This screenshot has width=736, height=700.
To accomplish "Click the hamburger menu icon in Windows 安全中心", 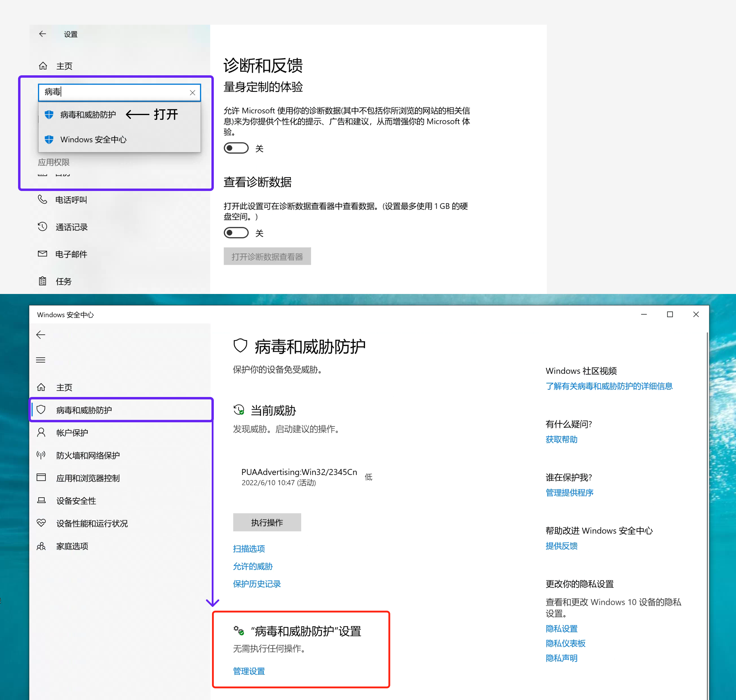I will 41,360.
